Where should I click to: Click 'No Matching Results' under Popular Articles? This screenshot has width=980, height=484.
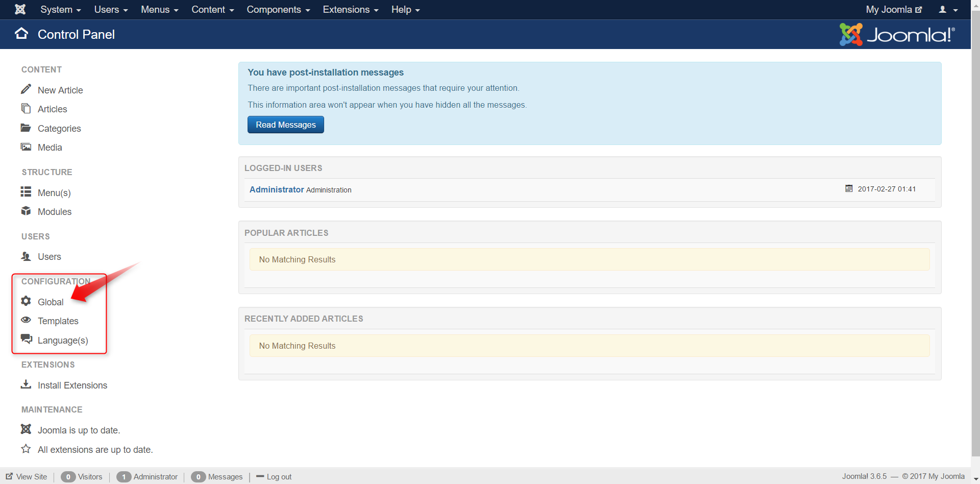297,259
